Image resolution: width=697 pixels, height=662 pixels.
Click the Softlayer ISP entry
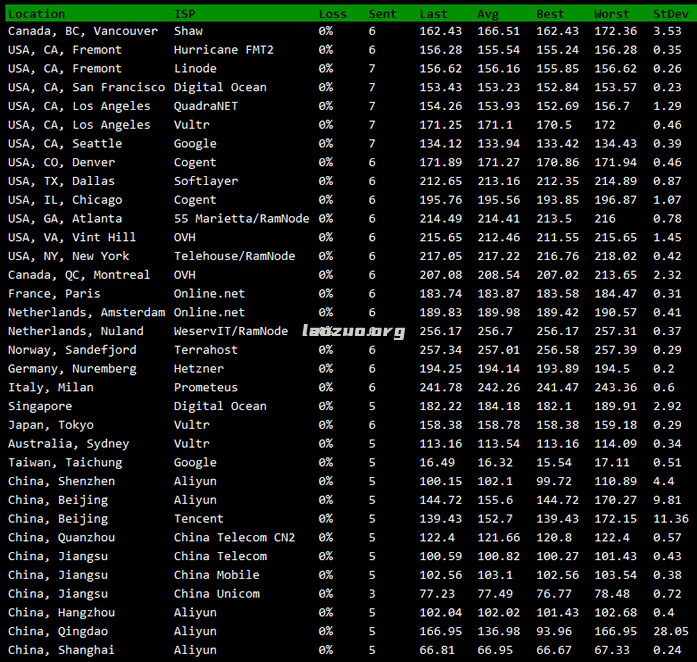(206, 181)
